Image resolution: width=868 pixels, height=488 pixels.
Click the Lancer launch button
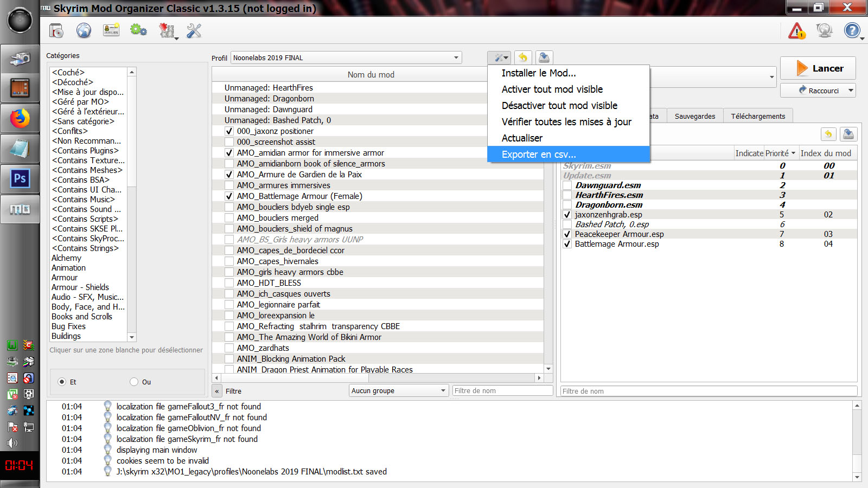818,68
